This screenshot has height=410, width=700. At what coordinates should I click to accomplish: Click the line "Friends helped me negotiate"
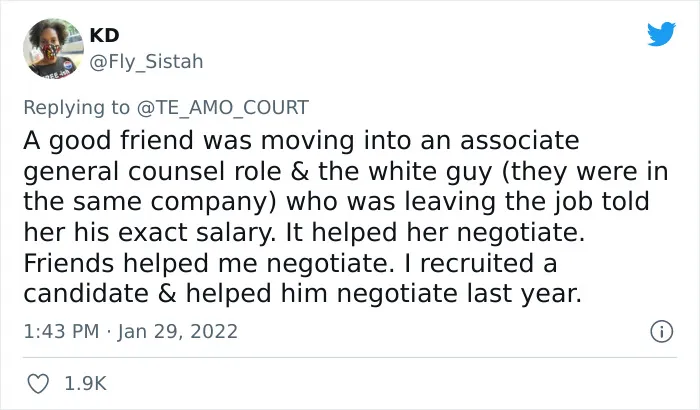pyautogui.click(x=290, y=263)
